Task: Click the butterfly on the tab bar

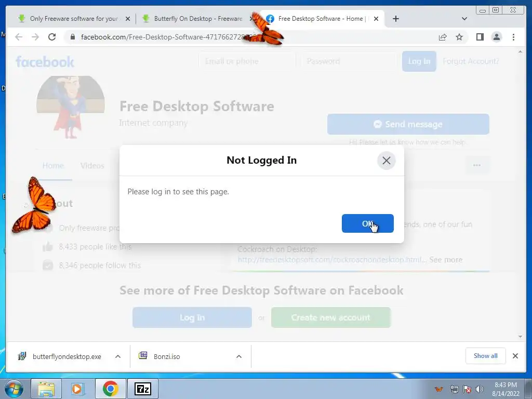Action: (x=264, y=29)
